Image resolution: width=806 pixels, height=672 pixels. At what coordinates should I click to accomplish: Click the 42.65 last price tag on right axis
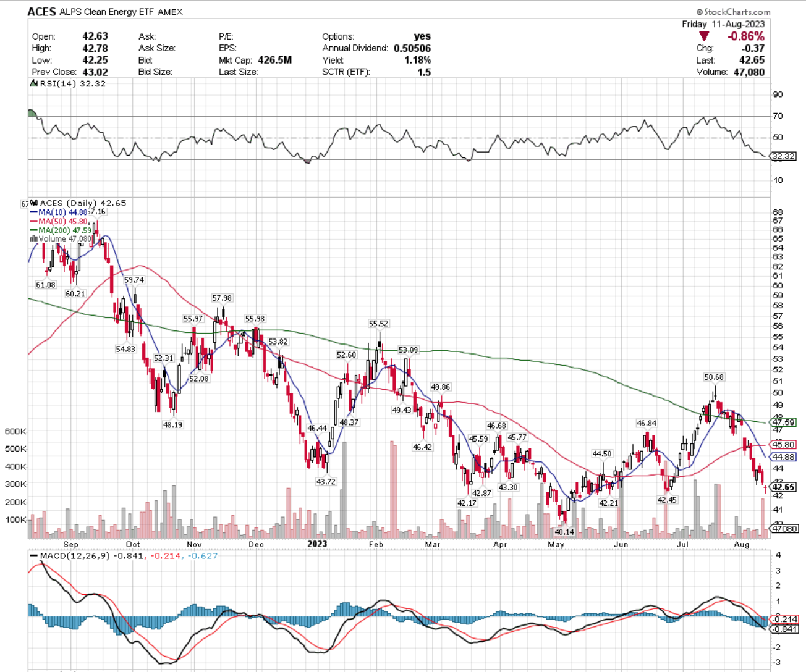[784, 487]
